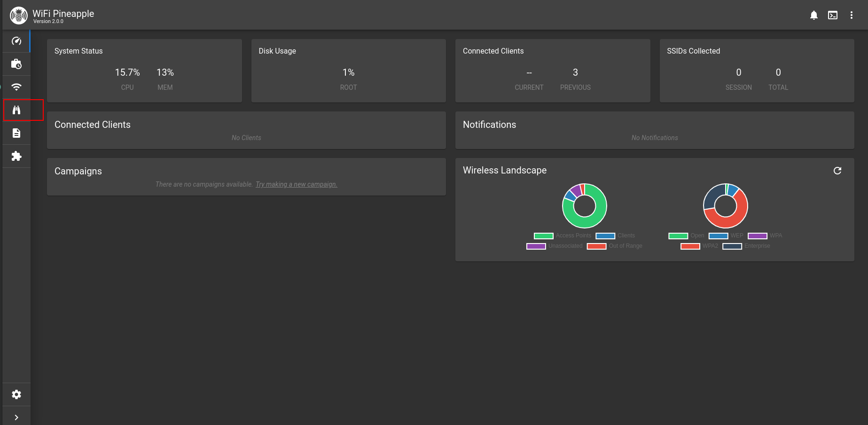
Task: Click the Enterprise legend color swatch
Action: 732,246
